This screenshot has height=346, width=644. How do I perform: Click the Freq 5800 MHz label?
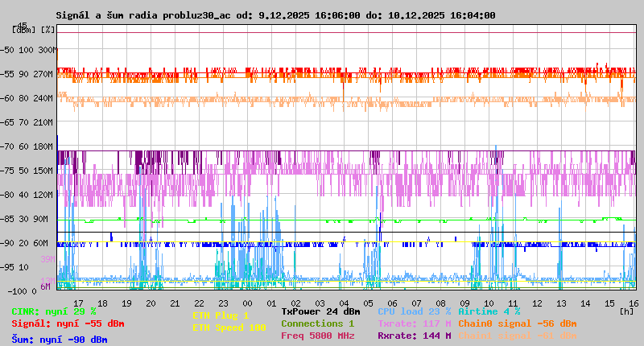pos(317,336)
